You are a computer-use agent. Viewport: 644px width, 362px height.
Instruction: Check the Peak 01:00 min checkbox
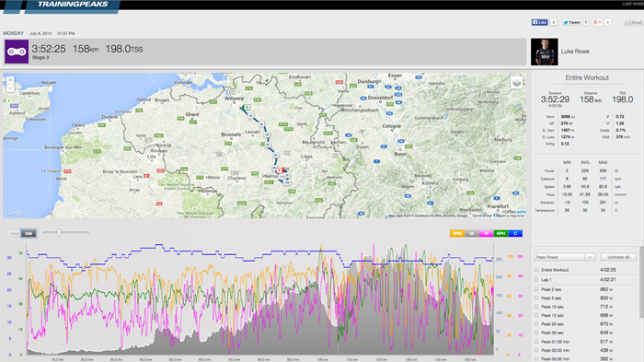click(536, 342)
